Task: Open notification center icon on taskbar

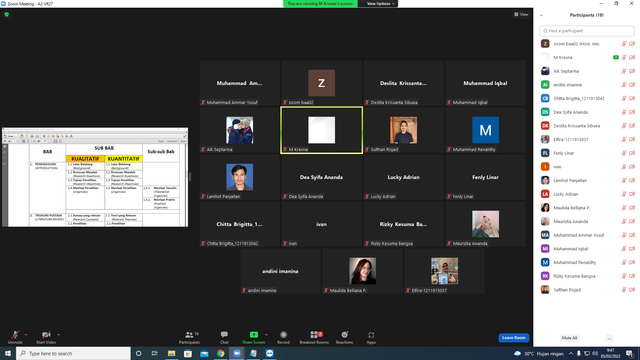Action: click(630, 353)
